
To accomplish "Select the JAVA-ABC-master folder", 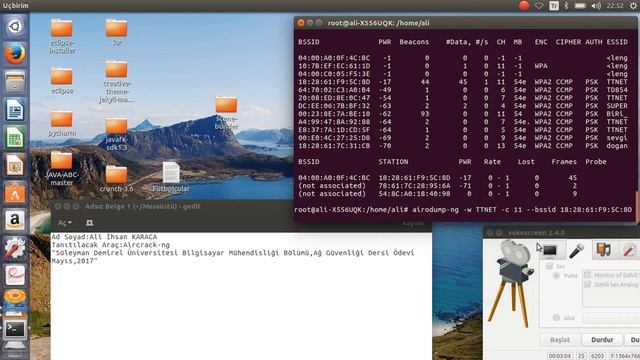I will (62, 169).
